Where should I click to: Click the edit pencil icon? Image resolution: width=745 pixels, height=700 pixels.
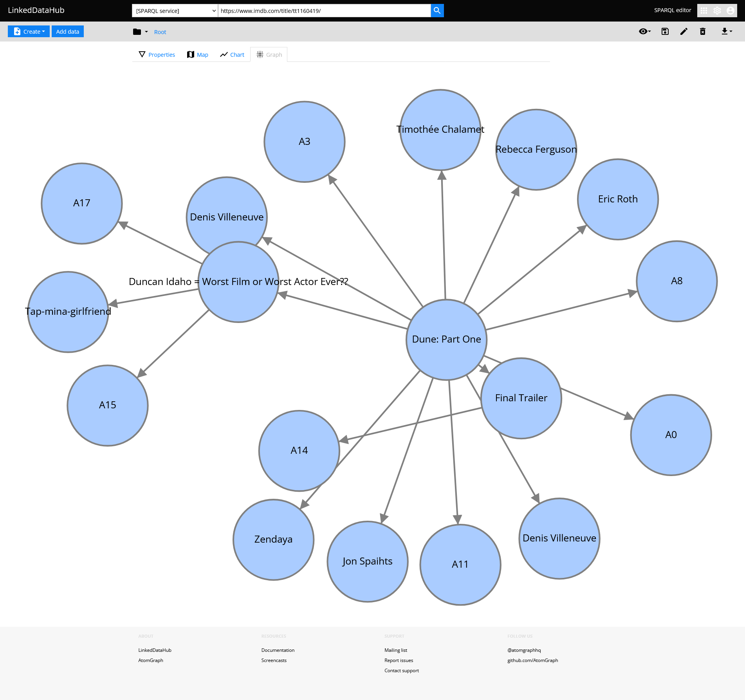tap(684, 31)
